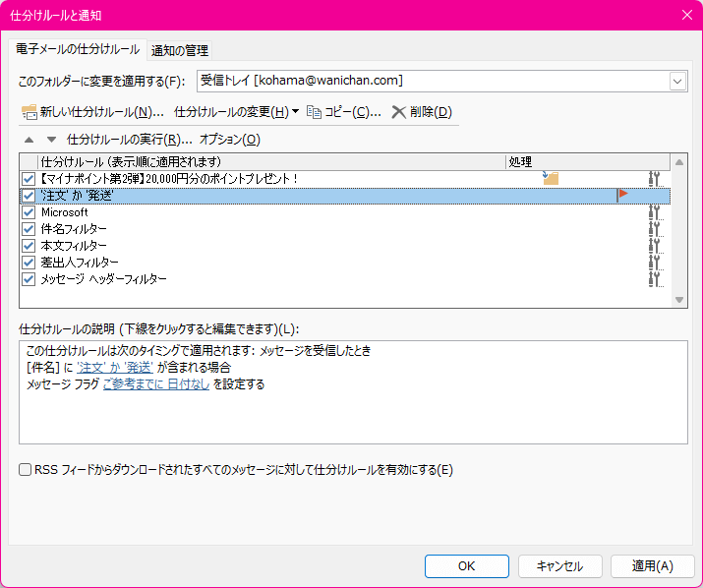Click 新しい仕分けルール(N)... button
The image size is (703, 588).
[x=92, y=112]
